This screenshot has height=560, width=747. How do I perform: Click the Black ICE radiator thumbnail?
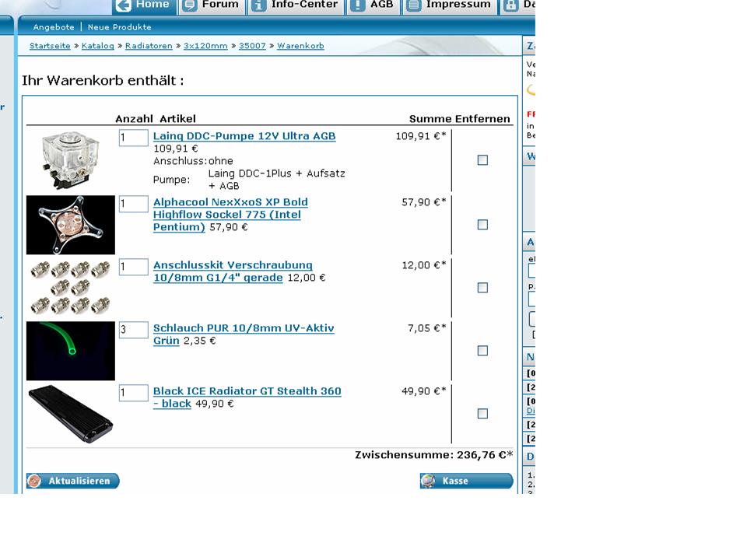[71, 414]
